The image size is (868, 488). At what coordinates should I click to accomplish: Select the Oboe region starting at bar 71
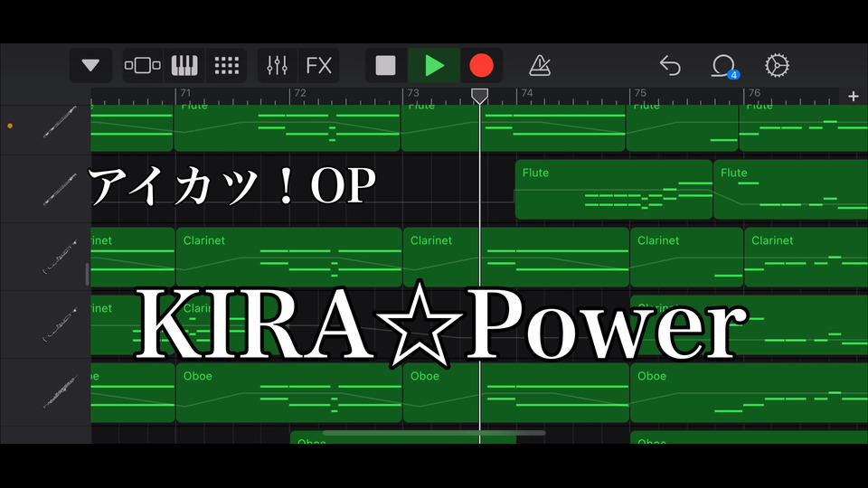[289, 392]
